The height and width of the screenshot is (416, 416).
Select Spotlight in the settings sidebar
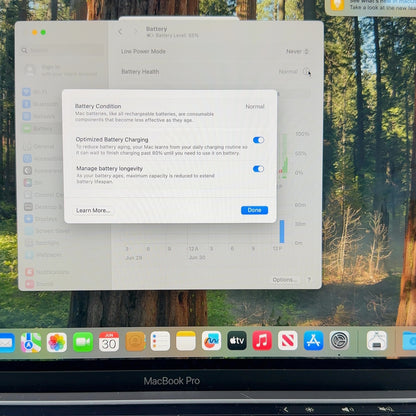point(43,243)
